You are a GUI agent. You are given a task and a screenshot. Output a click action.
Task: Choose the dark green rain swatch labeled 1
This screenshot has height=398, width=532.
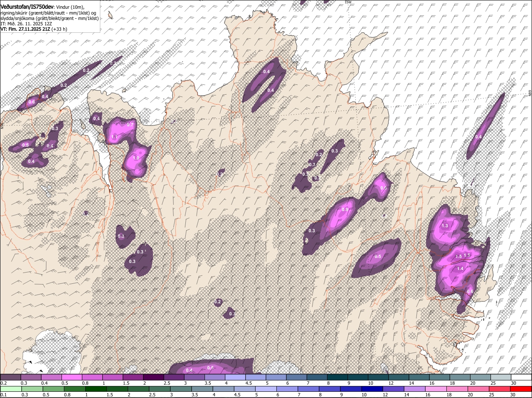[96, 389]
